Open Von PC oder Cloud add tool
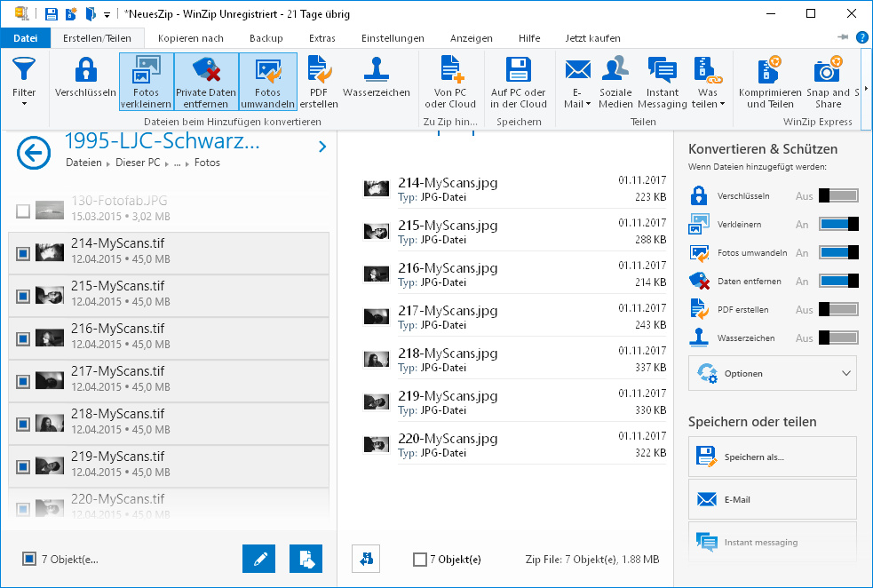This screenshot has height=588, width=873. (450, 71)
